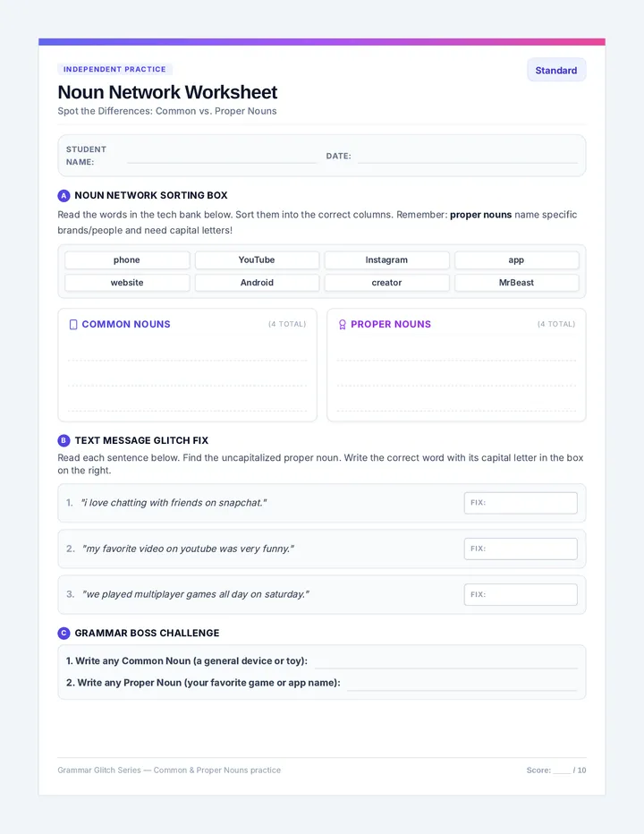This screenshot has height=834, width=644.
Task: Click the Common Noun answer line
Action: [x=446, y=664]
